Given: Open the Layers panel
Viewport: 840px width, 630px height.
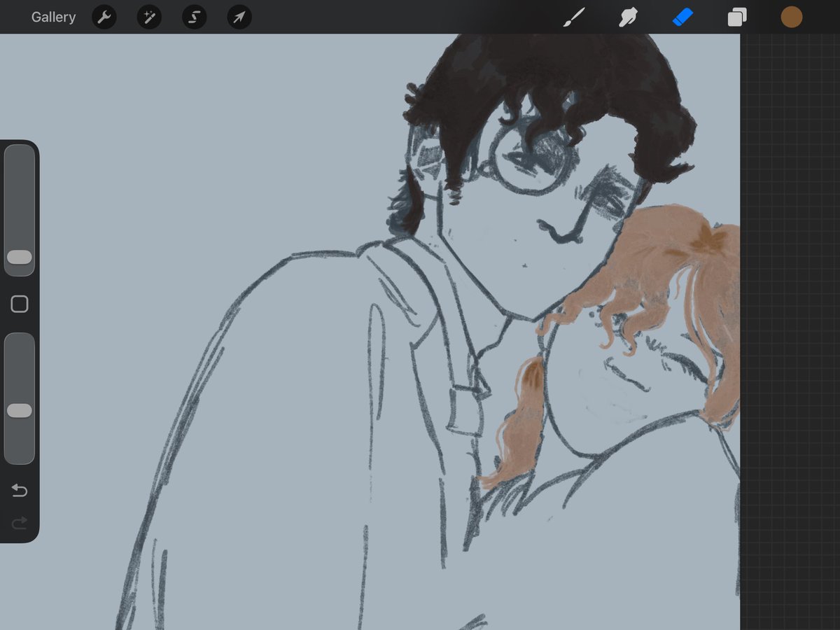Looking at the screenshot, I should click(737, 17).
